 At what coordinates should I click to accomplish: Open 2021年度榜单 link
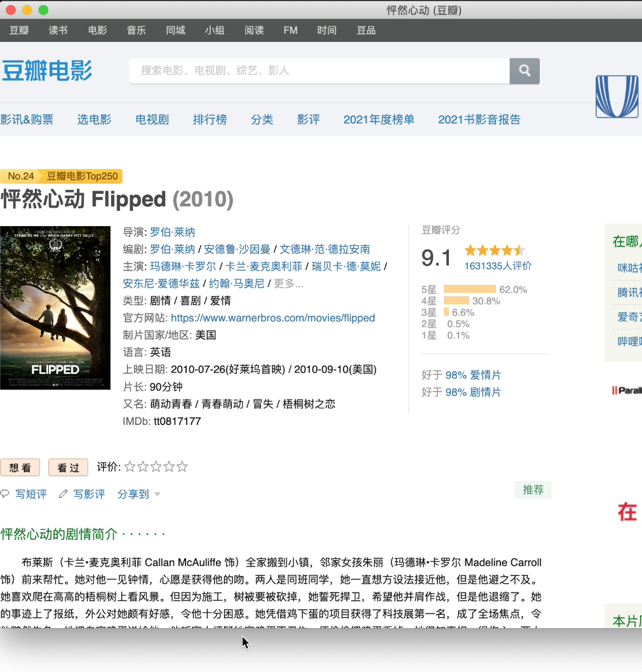379,119
